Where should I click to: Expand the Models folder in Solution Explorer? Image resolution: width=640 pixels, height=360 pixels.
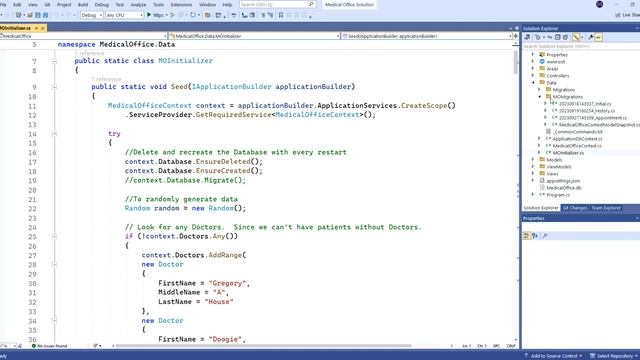click(x=533, y=160)
